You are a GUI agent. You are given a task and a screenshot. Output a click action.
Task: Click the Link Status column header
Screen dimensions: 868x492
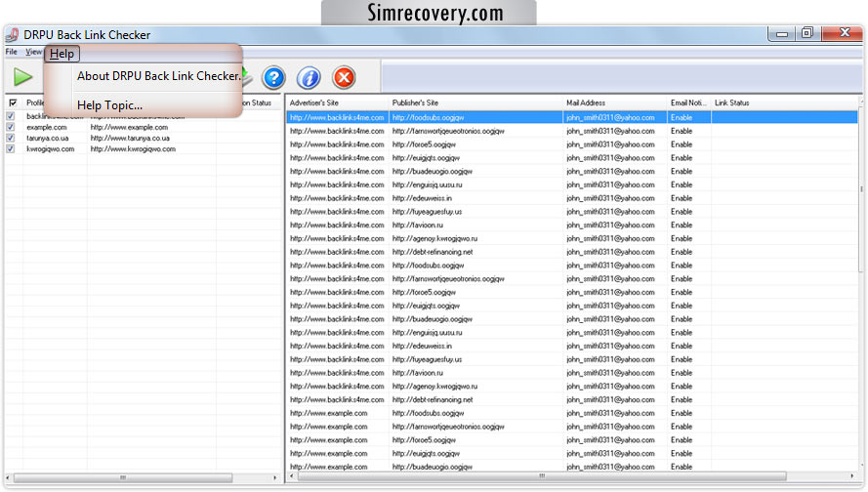[781, 102]
